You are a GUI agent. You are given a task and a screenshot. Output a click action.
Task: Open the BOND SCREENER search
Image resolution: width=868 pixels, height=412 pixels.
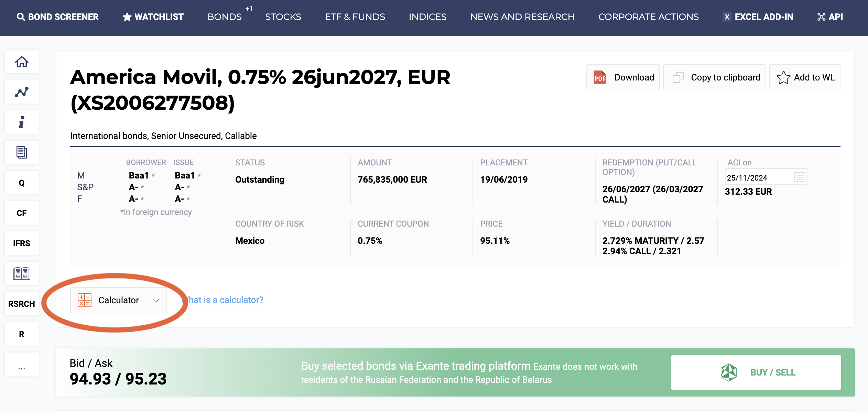(57, 17)
